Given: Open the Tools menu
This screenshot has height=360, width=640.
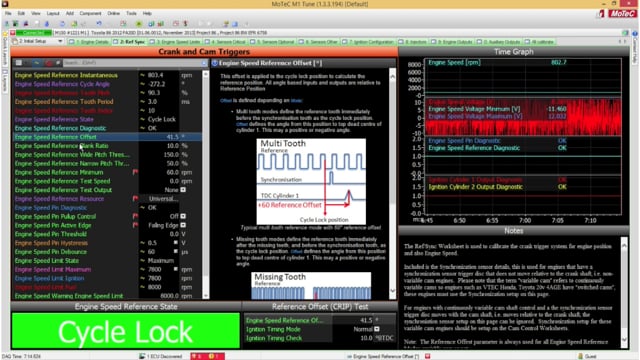Looking at the screenshot, I should (131, 13).
